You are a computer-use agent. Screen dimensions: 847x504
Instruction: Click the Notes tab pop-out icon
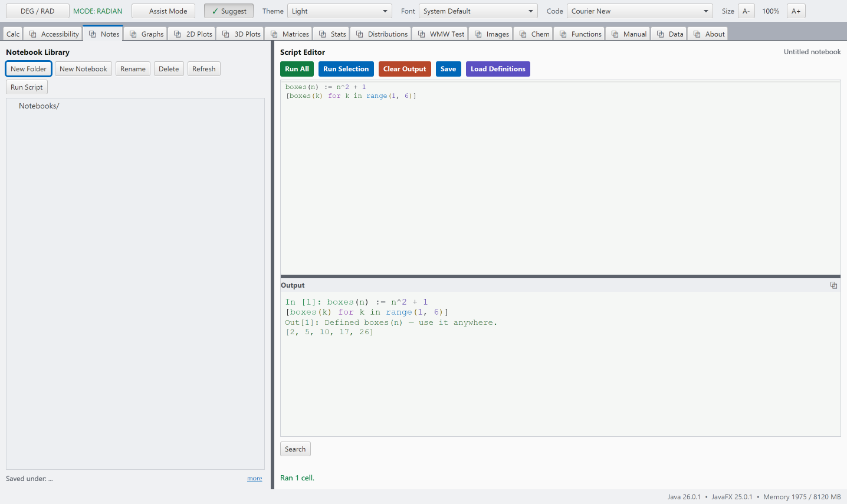93,34
